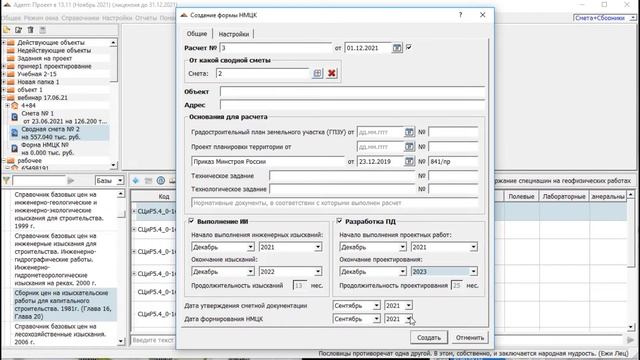Click the Лабораторные column header in the table
Image resolution: width=640 pixels, height=360 pixels.
point(564,196)
